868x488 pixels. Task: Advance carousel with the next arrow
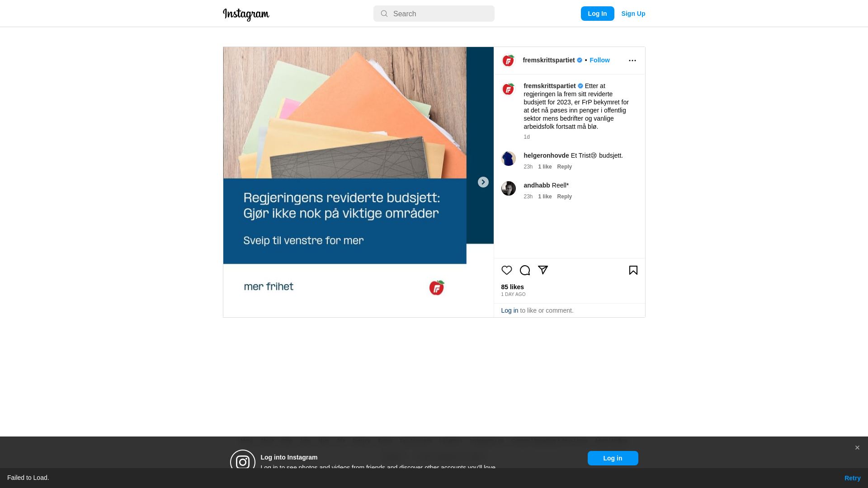(483, 182)
